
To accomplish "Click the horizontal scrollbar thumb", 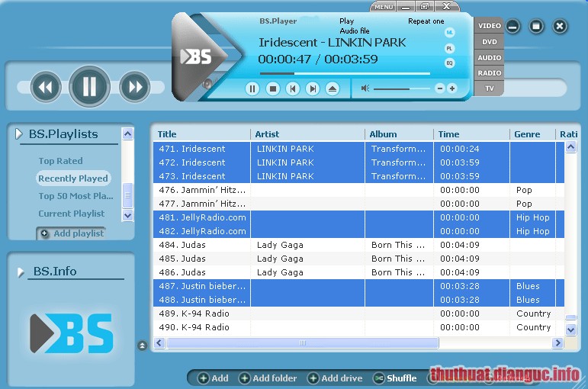I will (302, 342).
